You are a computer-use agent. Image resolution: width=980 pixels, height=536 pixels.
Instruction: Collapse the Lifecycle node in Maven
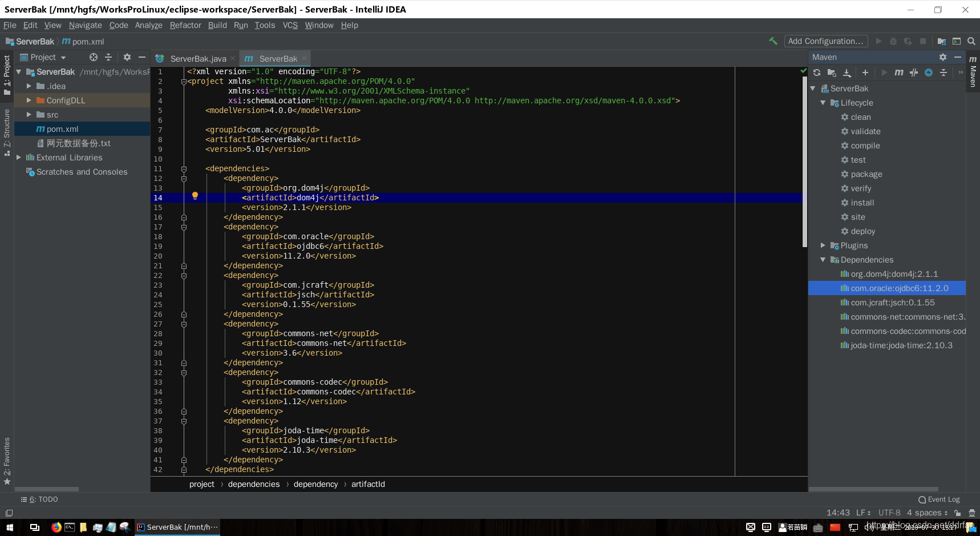pyautogui.click(x=823, y=103)
